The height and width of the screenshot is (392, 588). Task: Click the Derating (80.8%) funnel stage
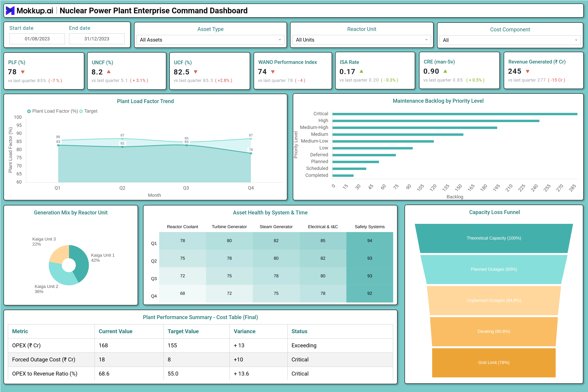coord(494,331)
